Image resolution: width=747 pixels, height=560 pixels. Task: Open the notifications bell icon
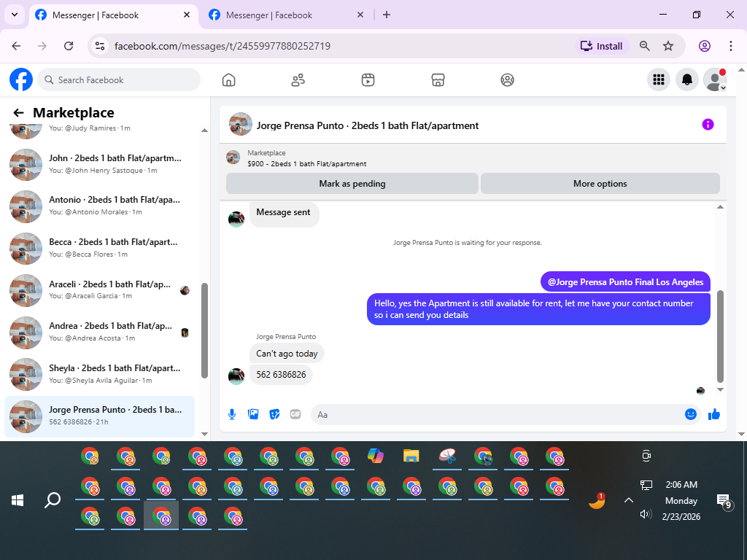[x=687, y=79]
